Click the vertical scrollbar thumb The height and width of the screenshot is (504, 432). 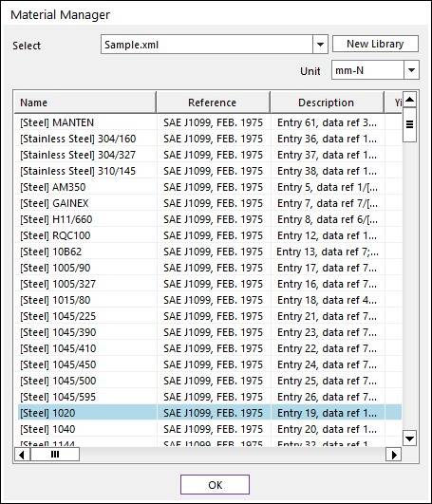click(x=410, y=124)
